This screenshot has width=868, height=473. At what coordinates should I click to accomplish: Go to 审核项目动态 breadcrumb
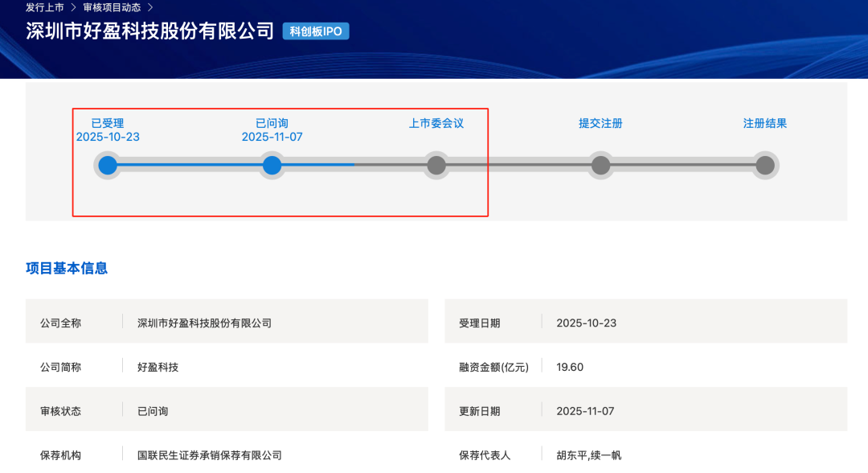(x=112, y=7)
